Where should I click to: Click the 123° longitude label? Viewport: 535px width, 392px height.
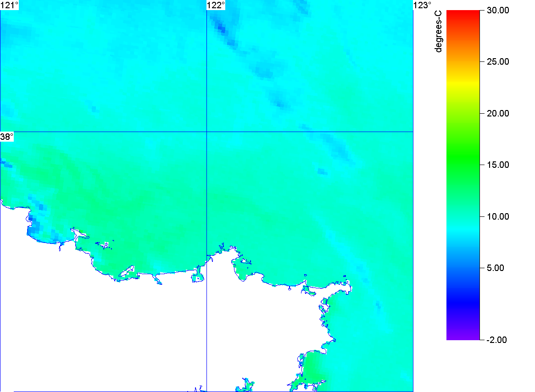[422, 5]
